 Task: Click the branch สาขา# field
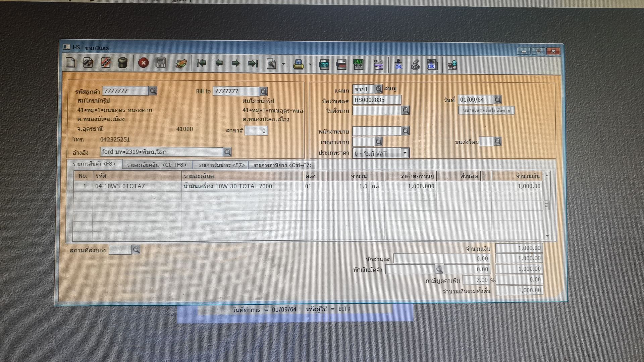click(256, 130)
